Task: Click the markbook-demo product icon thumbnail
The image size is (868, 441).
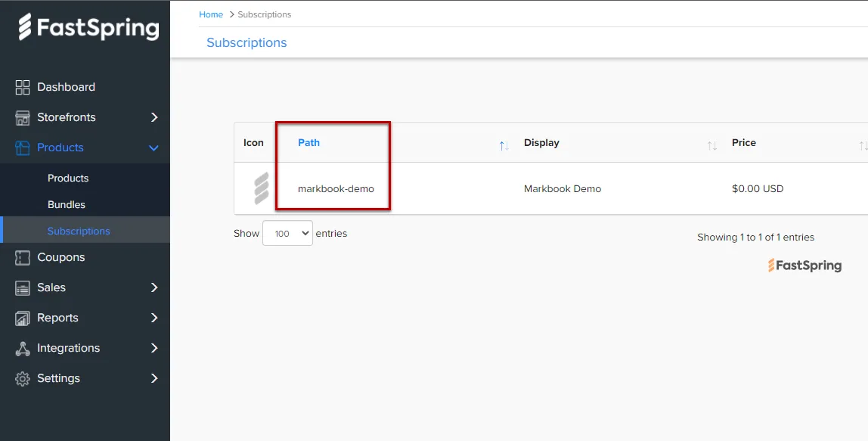Action: [x=262, y=188]
